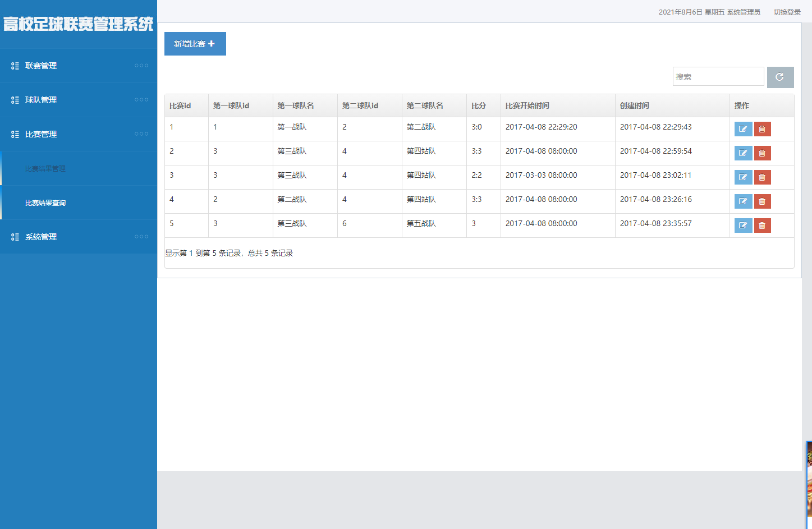
Task: Delete match id 1 using trash icon
Action: [762, 129]
